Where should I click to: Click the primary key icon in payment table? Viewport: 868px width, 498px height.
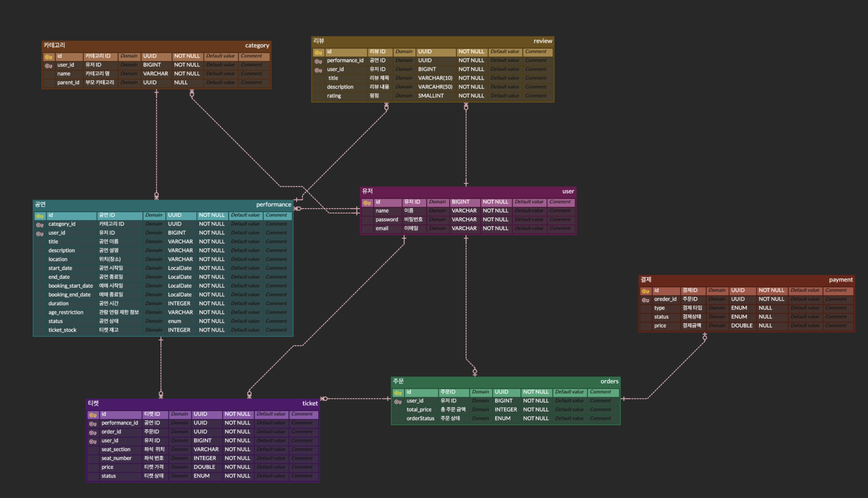point(645,291)
